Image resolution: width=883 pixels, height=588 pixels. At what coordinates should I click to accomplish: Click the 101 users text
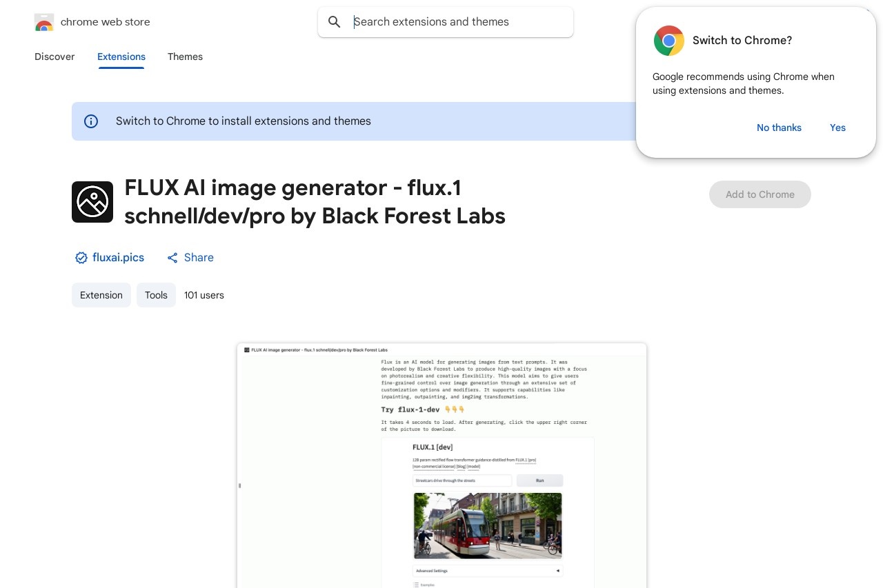(204, 295)
